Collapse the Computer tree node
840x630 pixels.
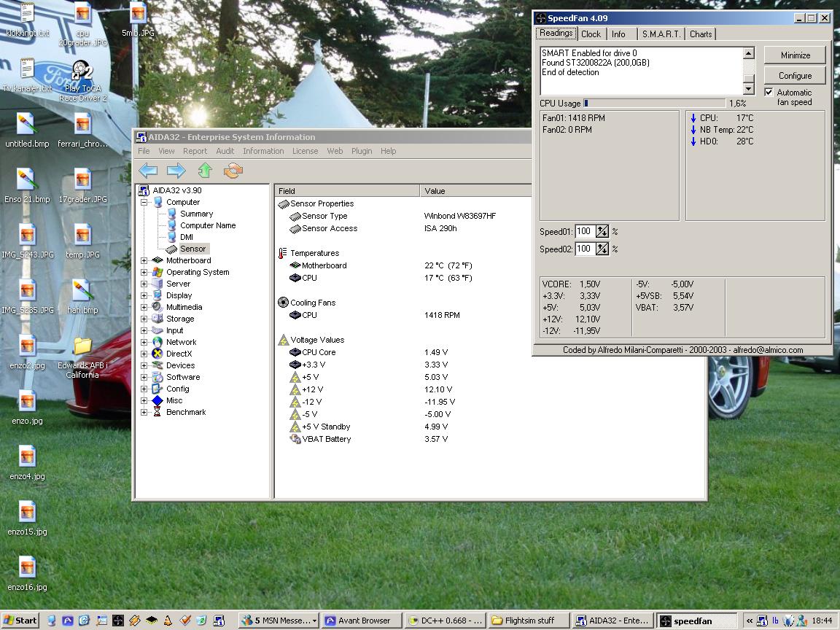[144, 203]
